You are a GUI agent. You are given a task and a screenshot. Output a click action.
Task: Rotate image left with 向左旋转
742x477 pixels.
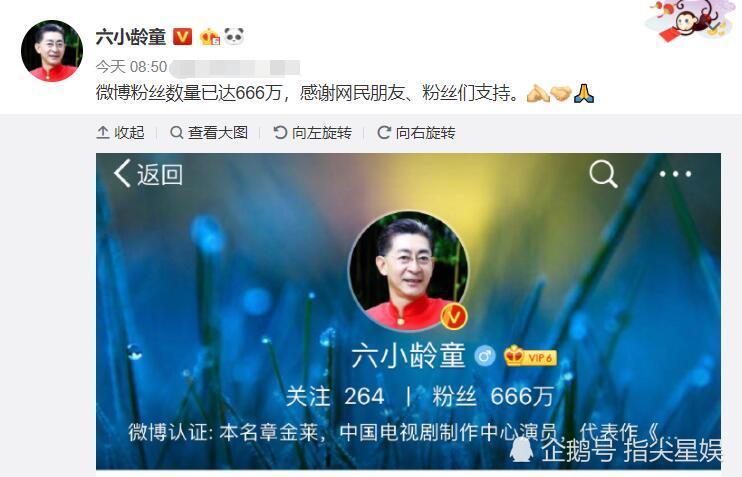312,132
